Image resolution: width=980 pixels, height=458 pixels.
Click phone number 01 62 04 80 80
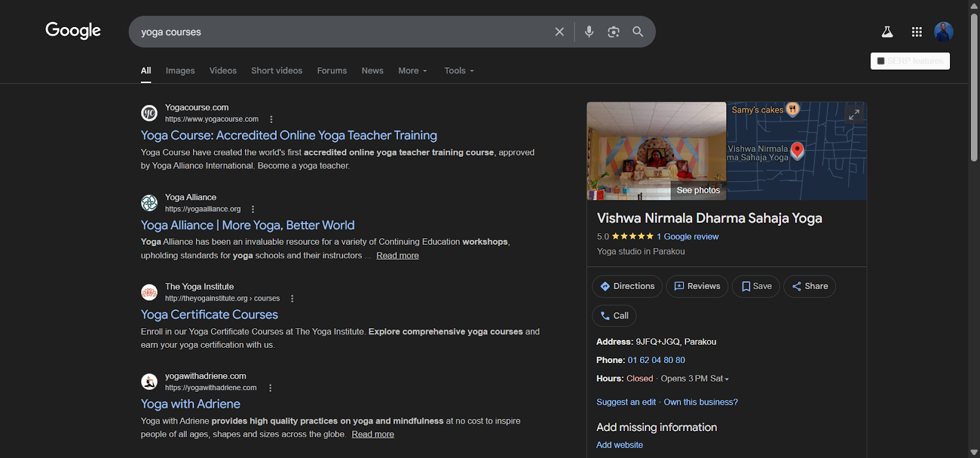pyautogui.click(x=657, y=360)
